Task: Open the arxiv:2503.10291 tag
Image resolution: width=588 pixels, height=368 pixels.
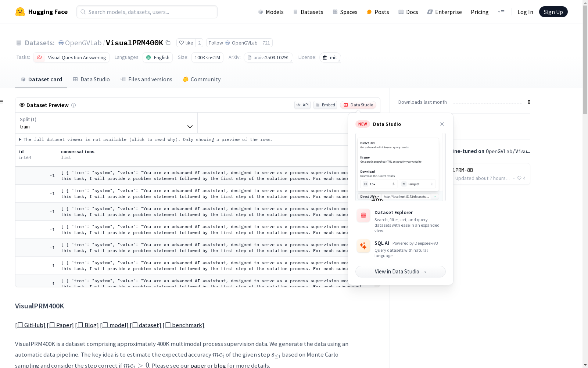Action: coord(268,57)
